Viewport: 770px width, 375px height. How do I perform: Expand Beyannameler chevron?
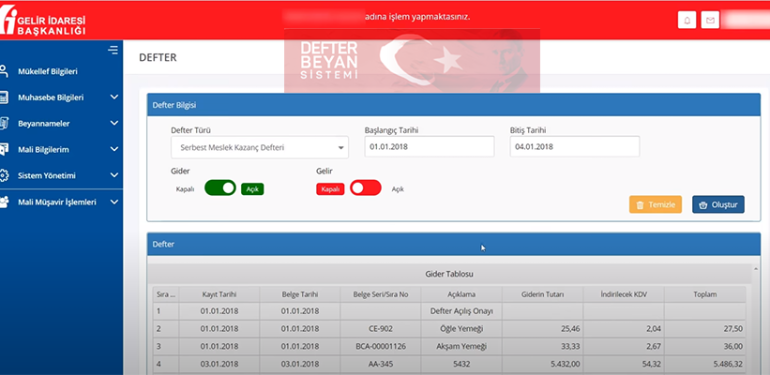click(x=114, y=123)
